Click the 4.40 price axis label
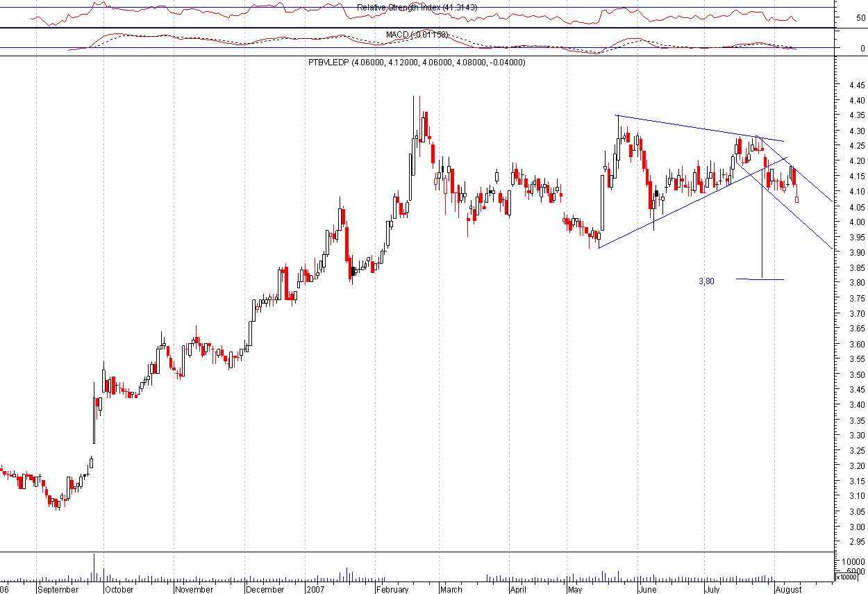The image size is (868, 594). [857, 100]
